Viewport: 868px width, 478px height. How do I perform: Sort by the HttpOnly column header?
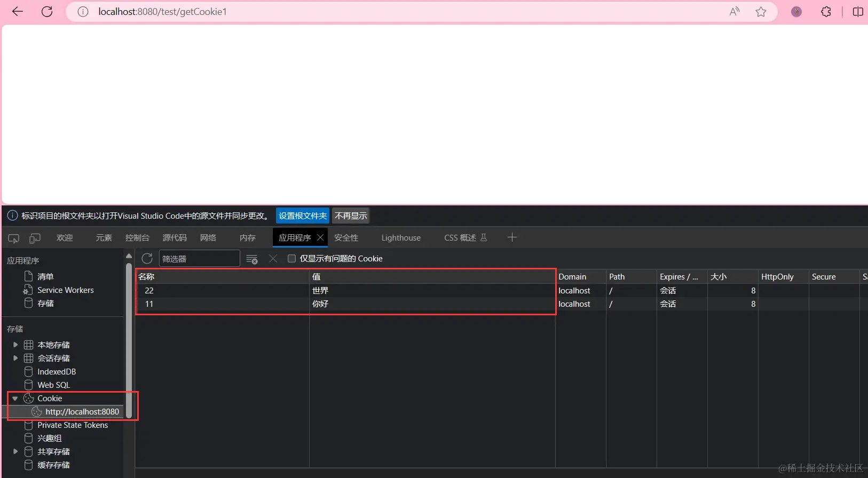784,276
